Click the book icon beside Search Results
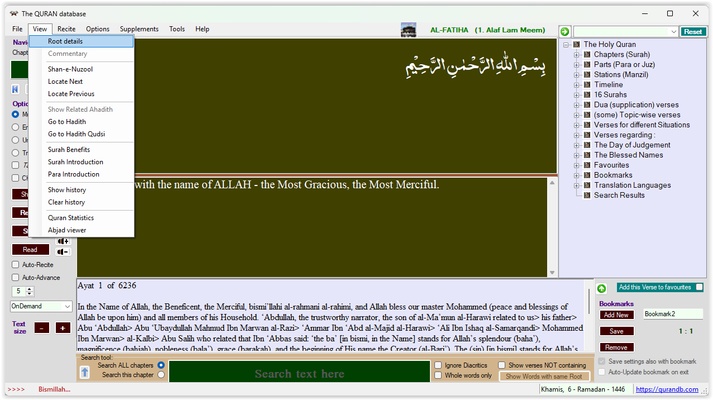Screen dimensions: 713x400 (x=587, y=195)
